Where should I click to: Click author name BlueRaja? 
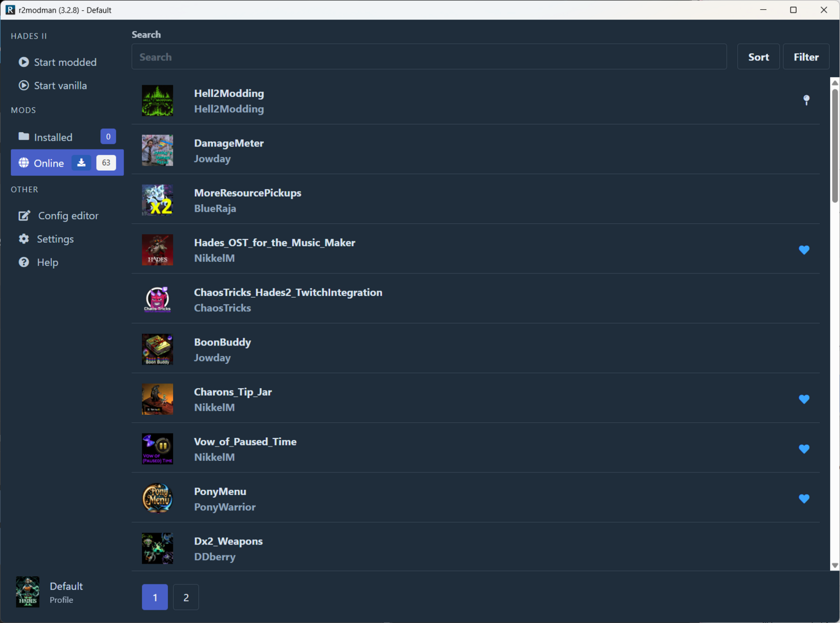(x=215, y=208)
